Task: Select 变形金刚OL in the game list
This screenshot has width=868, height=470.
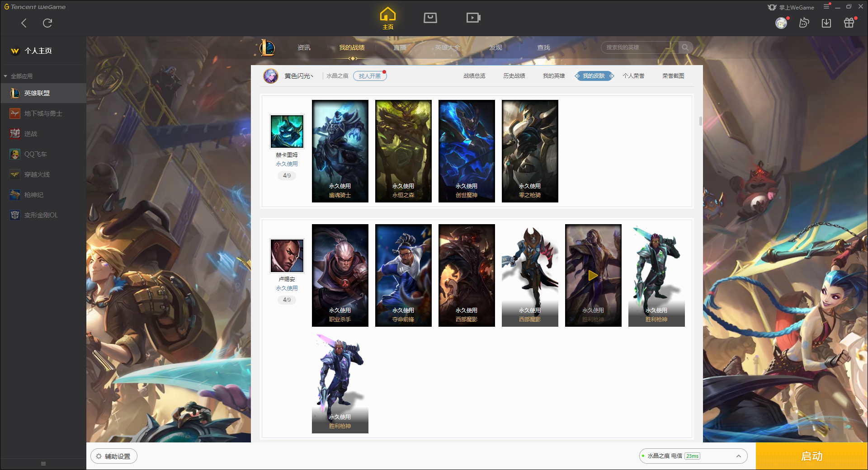Action: click(x=43, y=215)
